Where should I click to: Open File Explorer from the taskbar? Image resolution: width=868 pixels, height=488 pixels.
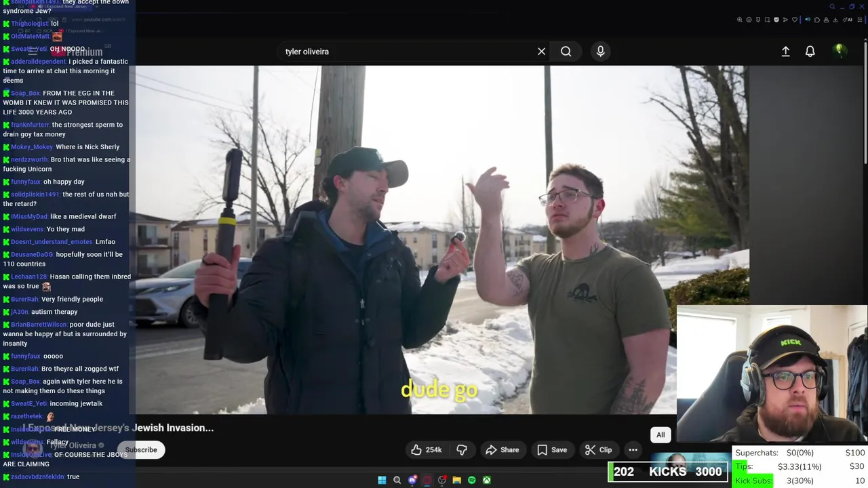click(457, 480)
